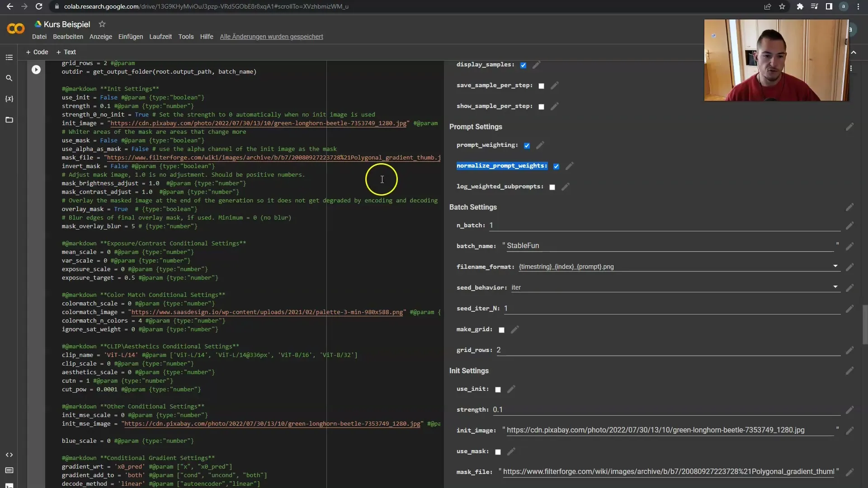Open the Laufzeit menu

point(160,37)
